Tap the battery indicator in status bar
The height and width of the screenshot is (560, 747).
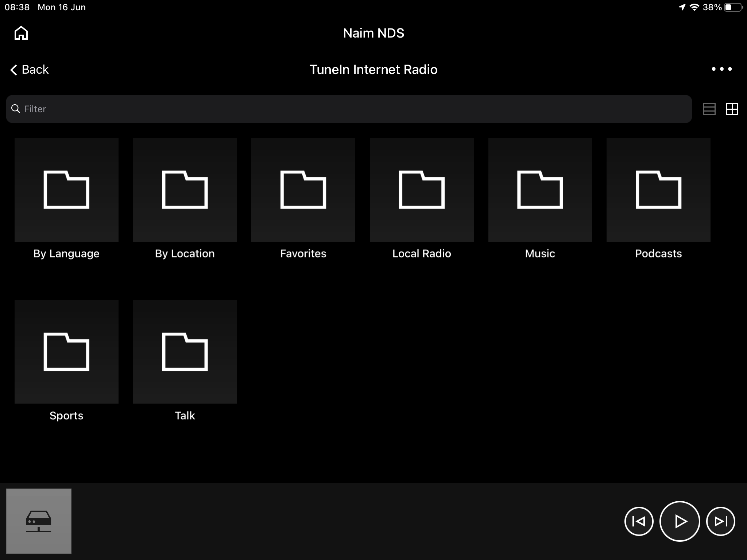coord(734,7)
